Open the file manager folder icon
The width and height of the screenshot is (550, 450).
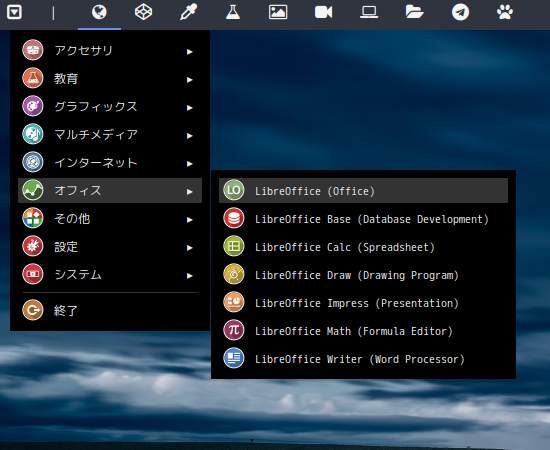coord(414,12)
